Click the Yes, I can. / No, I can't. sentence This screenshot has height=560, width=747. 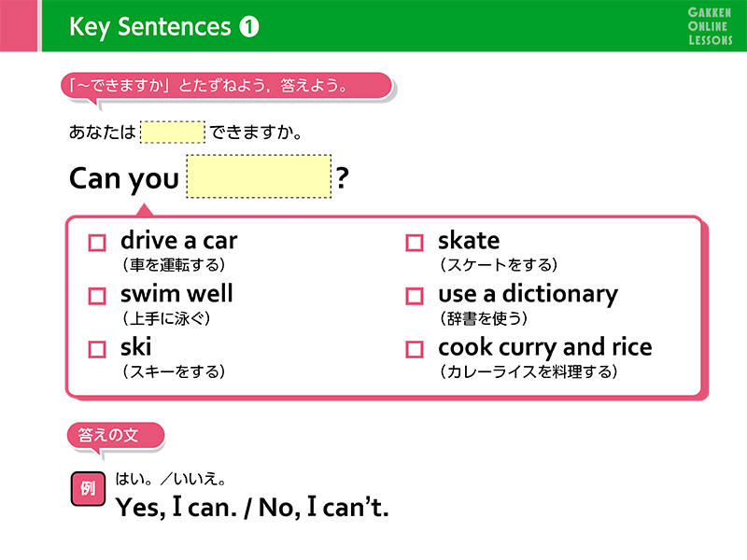coord(252,507)
